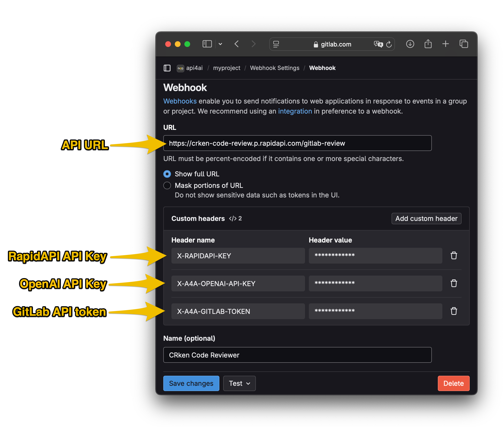This screenshot has height=427, width=504.
Task: Click the Header name column label
Action: 193,240
